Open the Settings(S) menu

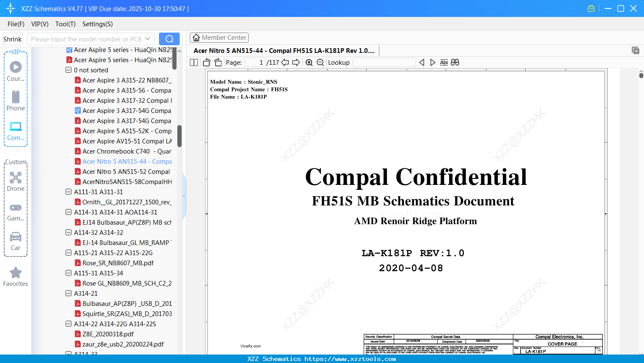(x=98, y=24)
